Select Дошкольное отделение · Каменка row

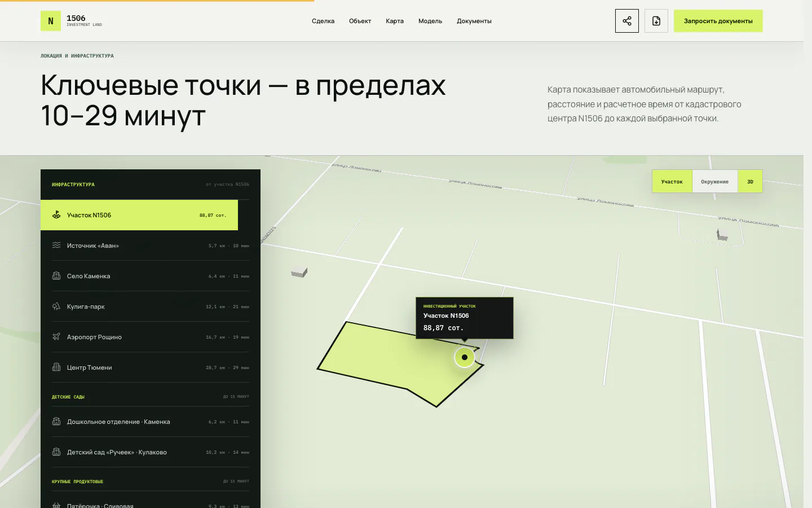[x=151, y=422]
